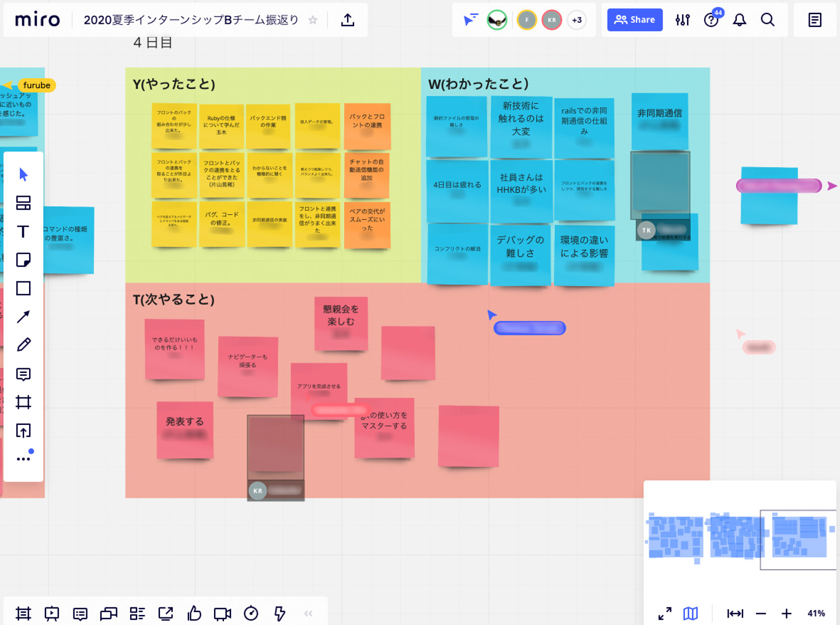Select the cursor arrow tool
This screenshot has height=625, width=840.
[x=23, y=174]
